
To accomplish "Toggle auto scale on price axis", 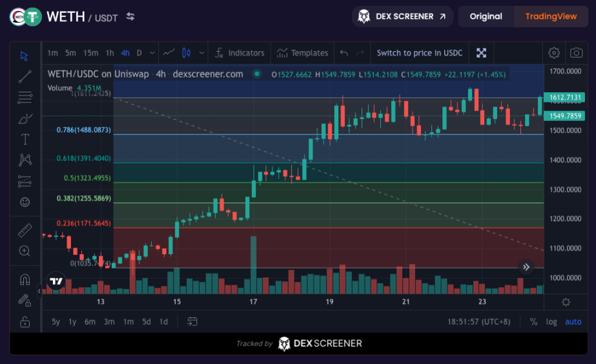I will pos(573,321).
